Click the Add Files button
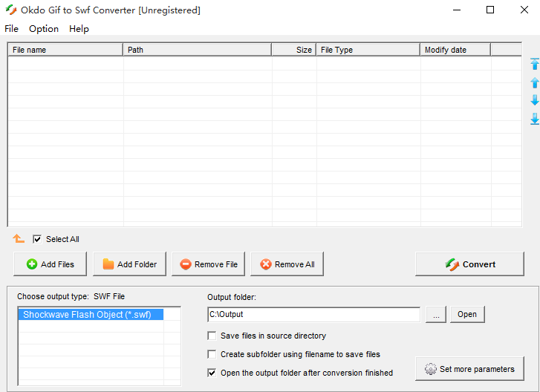The image size is (540, 392). tap(51, 264)
